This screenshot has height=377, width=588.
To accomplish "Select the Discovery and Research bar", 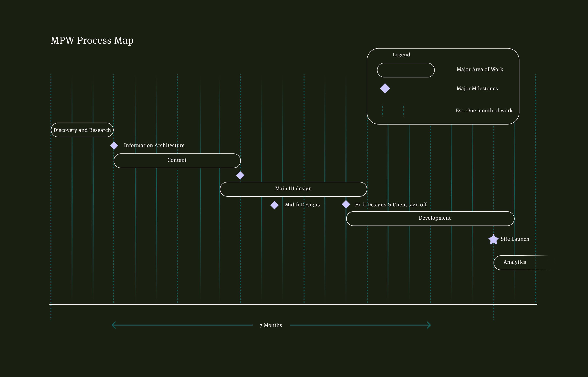I will tap(82, 130).
